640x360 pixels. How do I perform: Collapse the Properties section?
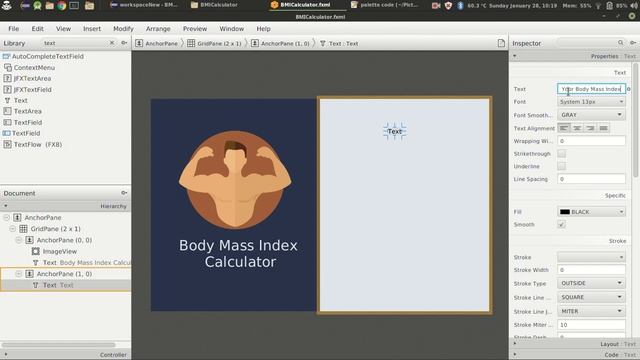515,56
